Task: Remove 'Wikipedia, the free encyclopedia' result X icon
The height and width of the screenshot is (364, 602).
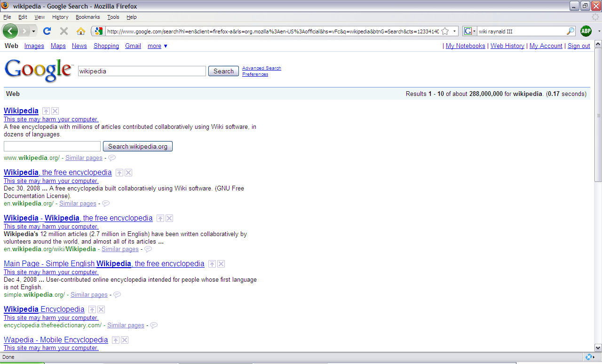Action: click(x=128, y=173)
